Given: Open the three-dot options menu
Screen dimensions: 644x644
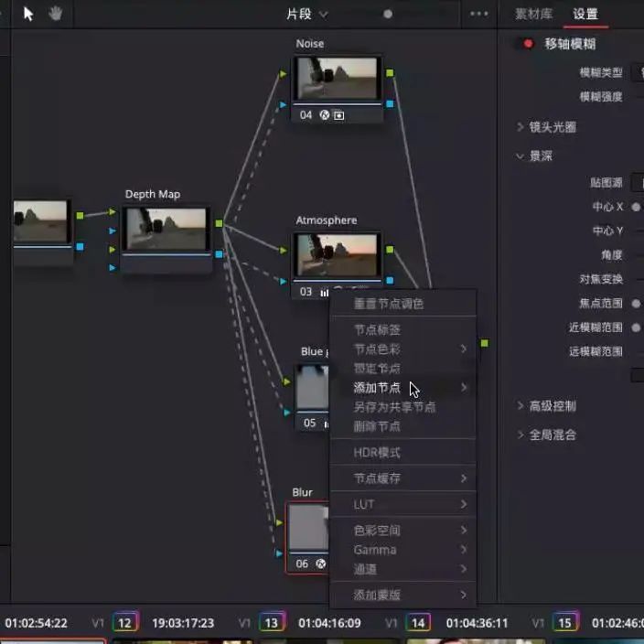Looking at the screenshot, I should [478, 14].
